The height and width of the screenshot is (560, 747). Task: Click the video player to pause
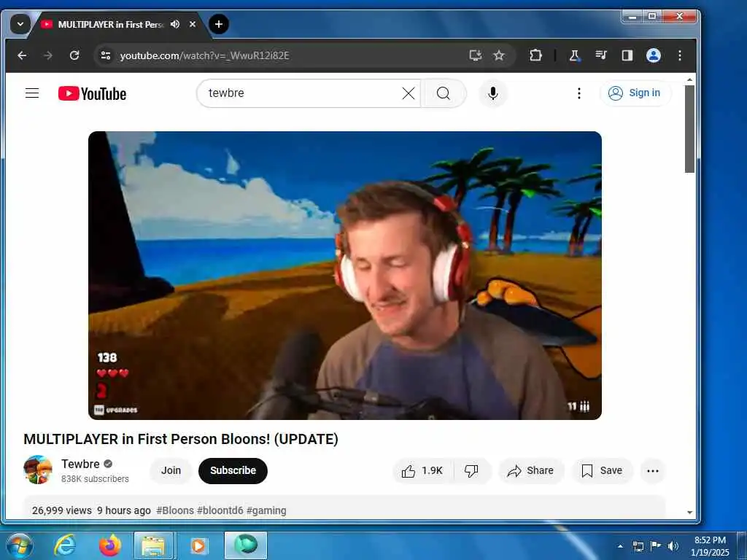(345, 275)
